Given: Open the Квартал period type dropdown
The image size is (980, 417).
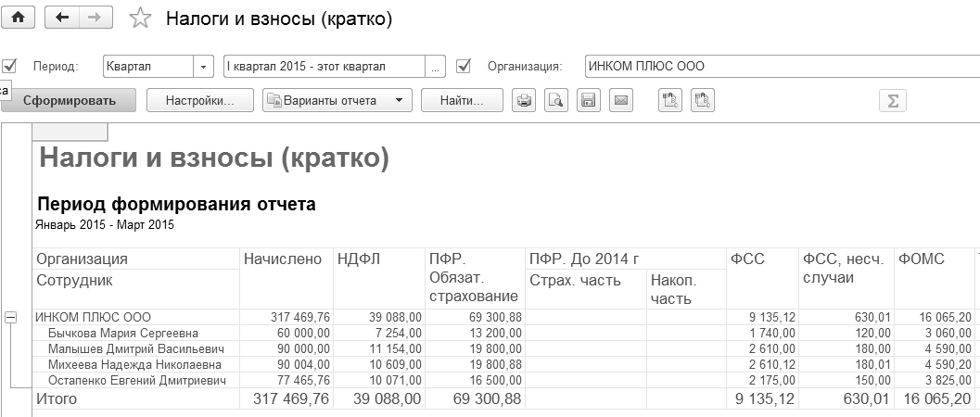Looking at the screenshot, I should pos(203,66).
